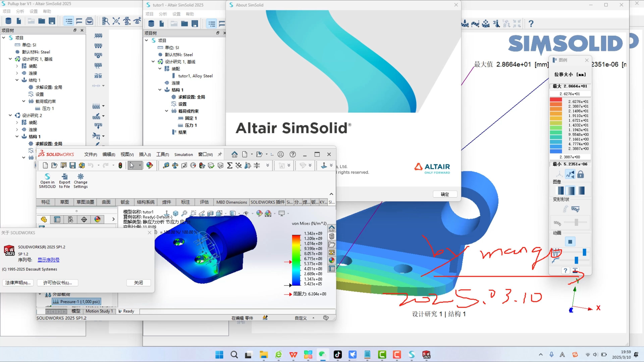
Task: Click the Sigma simulation icon in SOLIDWORKS toolbar
Action: tap(229, 165)
